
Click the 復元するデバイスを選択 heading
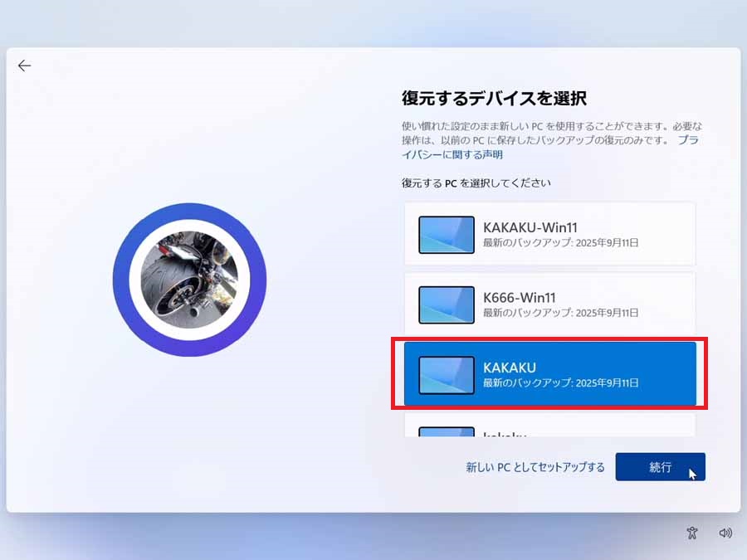494,98
